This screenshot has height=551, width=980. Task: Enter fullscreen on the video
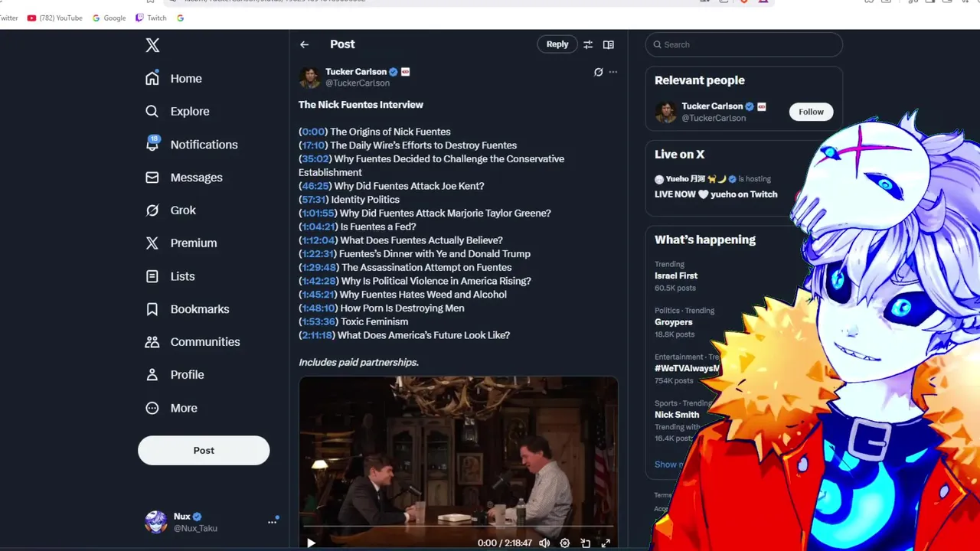[606, 543]
